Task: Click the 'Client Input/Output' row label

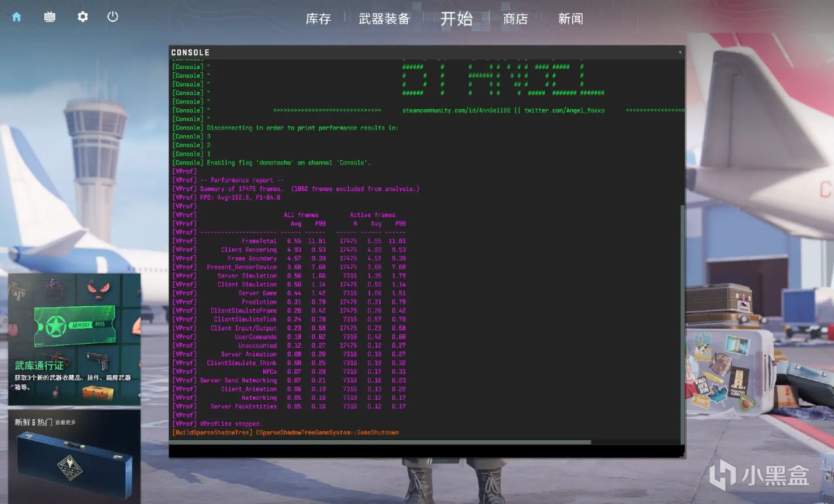Action: coord(244,328)
